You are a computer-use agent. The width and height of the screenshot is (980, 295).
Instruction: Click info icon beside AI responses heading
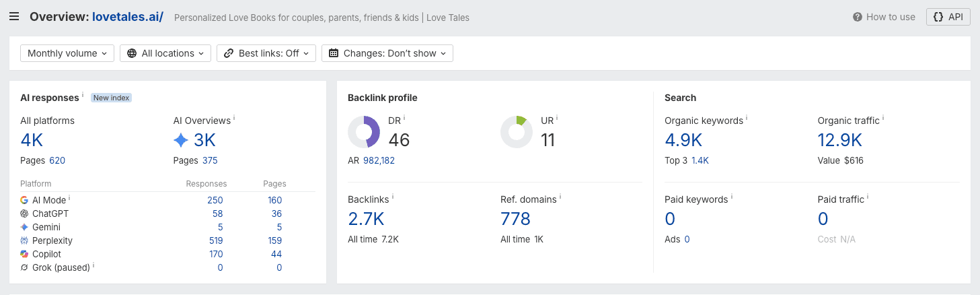pos(83,96)
